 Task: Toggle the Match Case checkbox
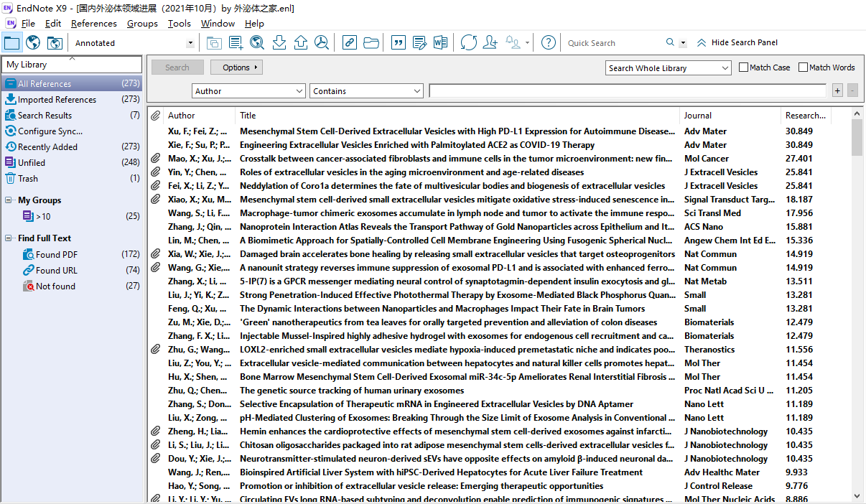(x=744, y=67)
